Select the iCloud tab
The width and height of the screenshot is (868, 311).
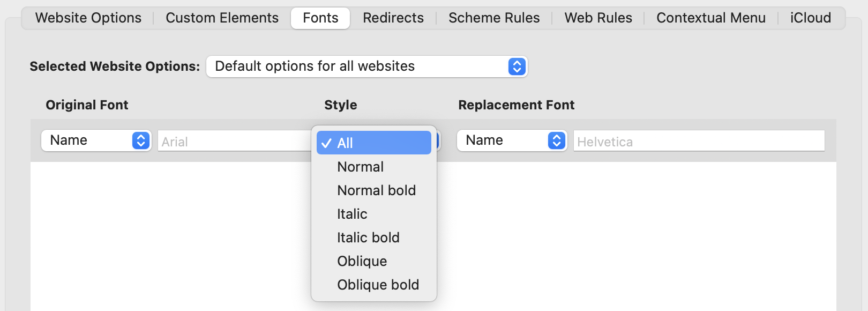coord(810,18)
